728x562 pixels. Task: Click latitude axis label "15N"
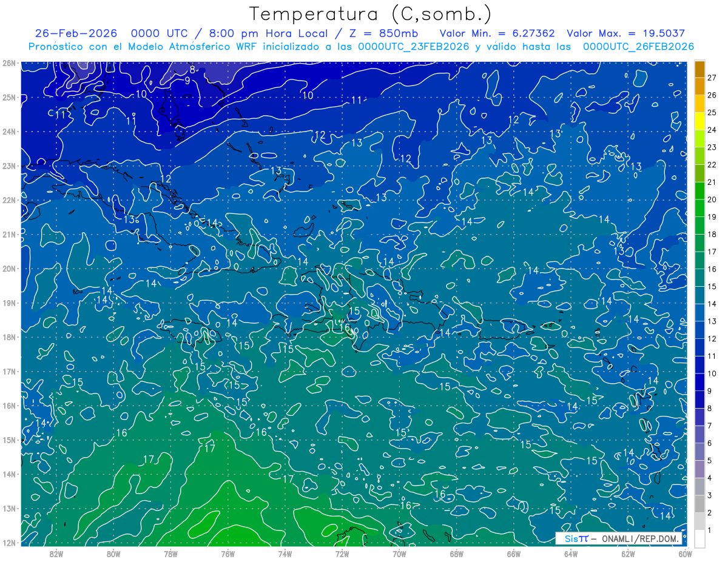(x=9, y=440)
